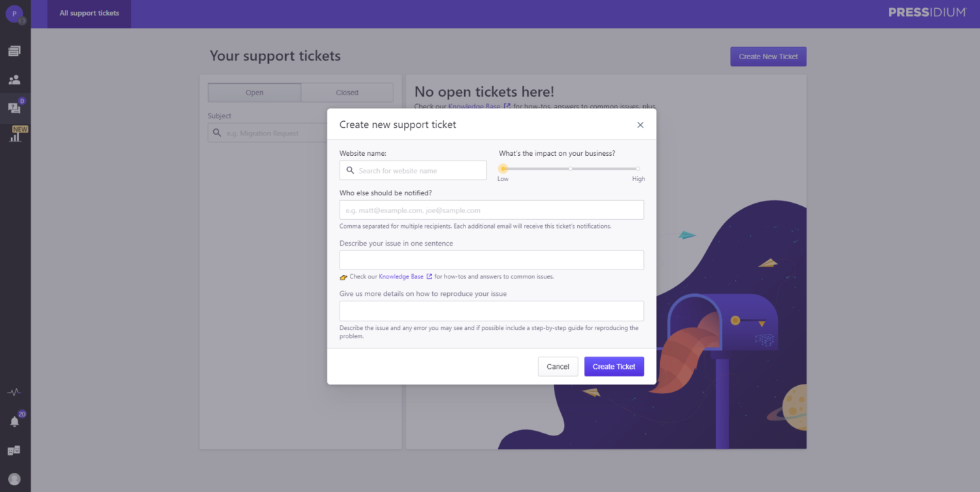Open the notifications bell icon
Viewport: 980px width, 492px height.
[x=14, y=422]
